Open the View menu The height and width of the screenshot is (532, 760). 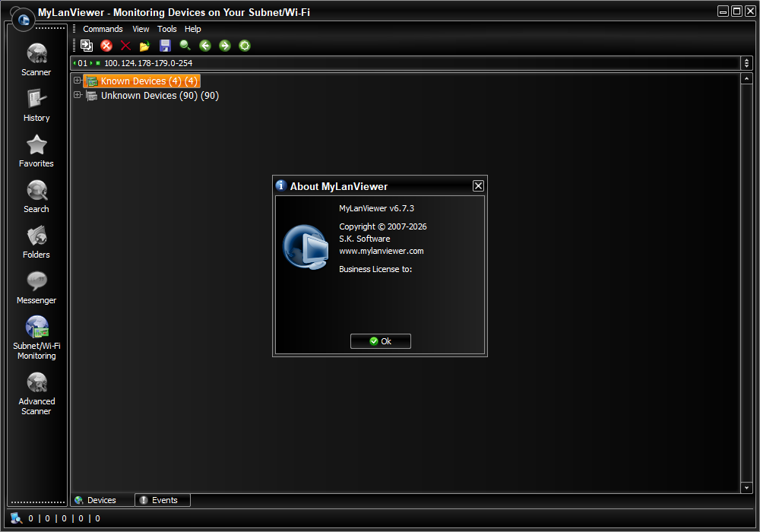[141, 29]
